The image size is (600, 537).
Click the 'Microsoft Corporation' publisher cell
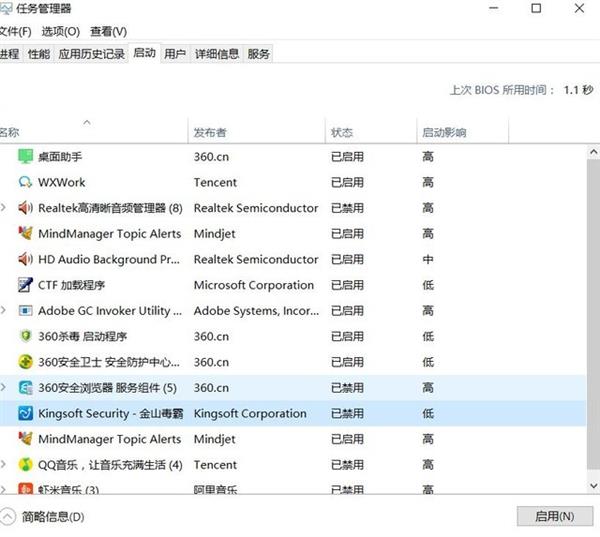[x=254, y=285]
